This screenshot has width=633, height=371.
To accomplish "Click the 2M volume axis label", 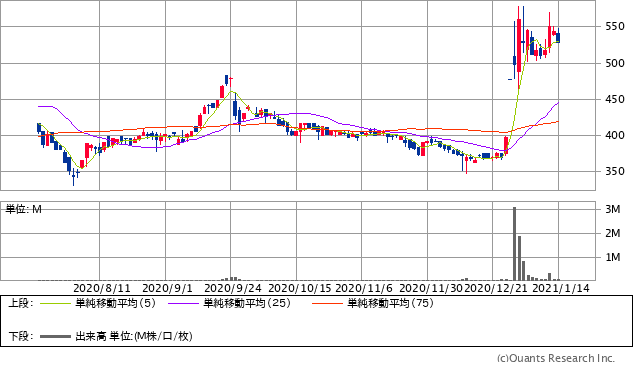I will point(613,233).
